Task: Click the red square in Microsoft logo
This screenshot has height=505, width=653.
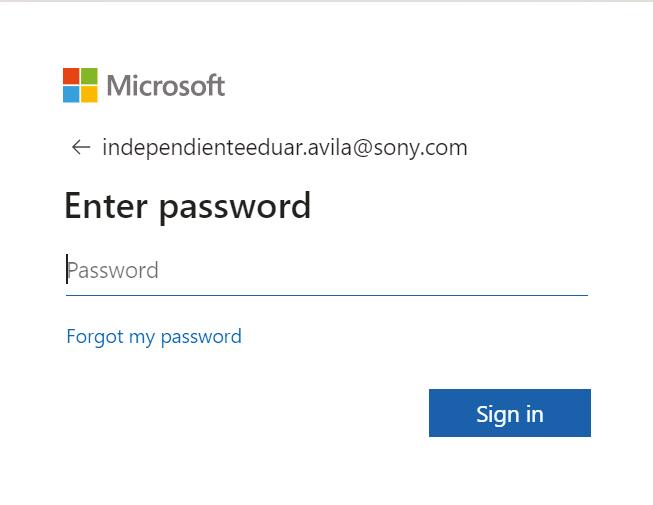Action: pos(71,76)
